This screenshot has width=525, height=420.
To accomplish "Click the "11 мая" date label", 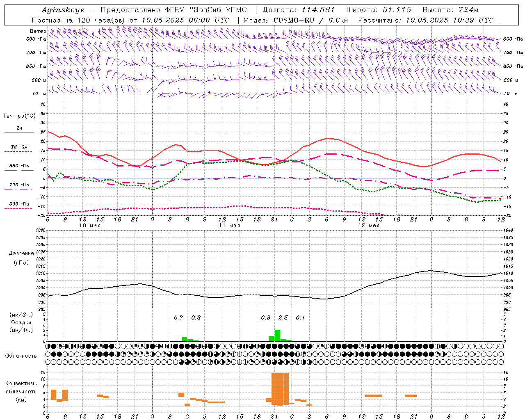I will click(x=229, y=226).
